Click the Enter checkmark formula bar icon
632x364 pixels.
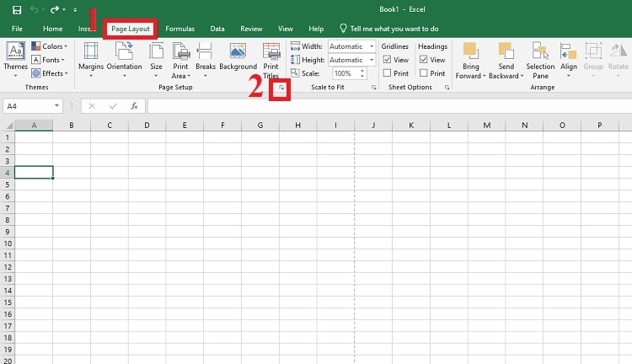(x=113, y=106)
